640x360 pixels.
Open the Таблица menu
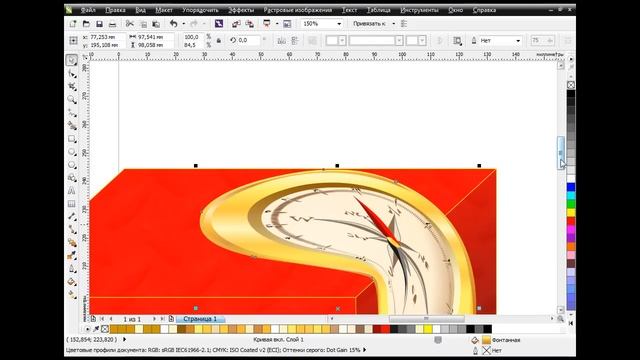[378, 10]
